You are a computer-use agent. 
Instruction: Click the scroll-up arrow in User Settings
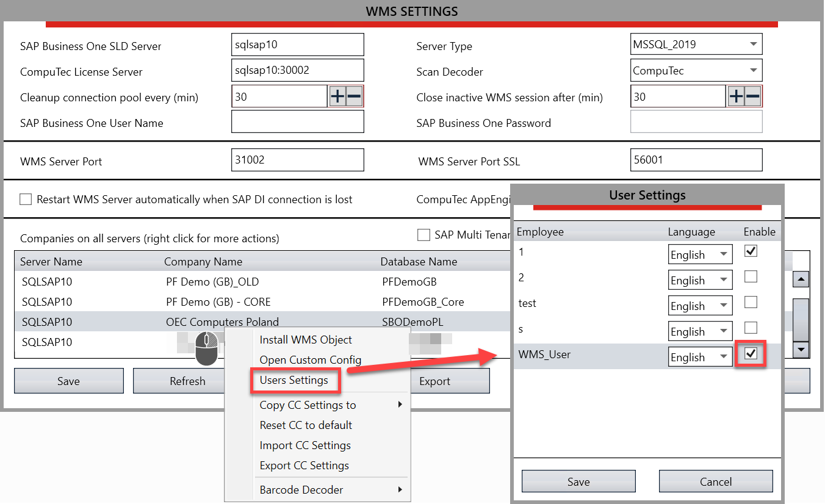(800, 279)
